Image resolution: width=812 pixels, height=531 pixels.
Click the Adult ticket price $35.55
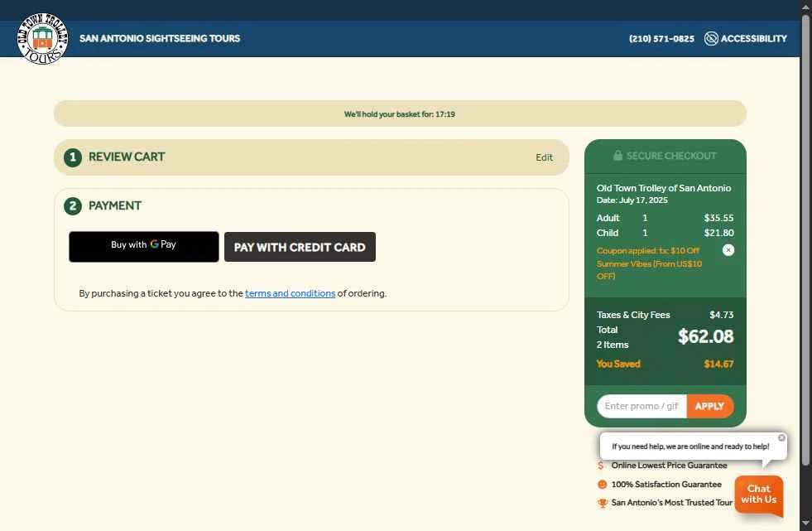pyautogui.click(x=718, y=218)
